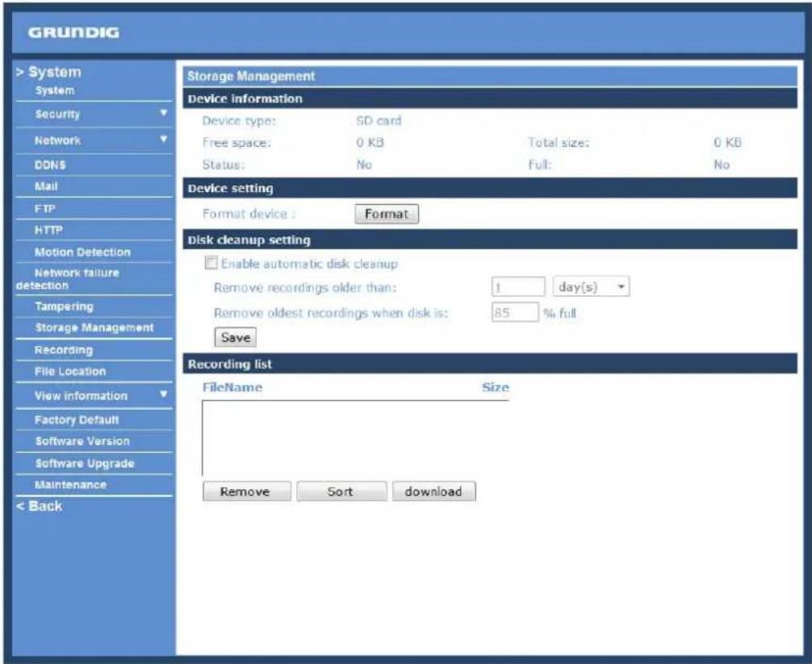Click the Back link in sidebar
This screenshot has height=664, width=812.
click(x=40, y=506)
